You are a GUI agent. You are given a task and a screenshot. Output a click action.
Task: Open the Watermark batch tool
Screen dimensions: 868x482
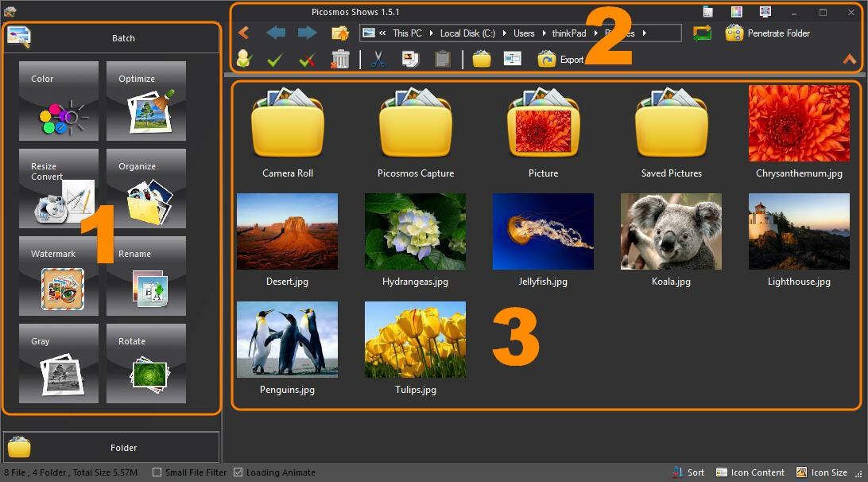[x=59, y=276]
